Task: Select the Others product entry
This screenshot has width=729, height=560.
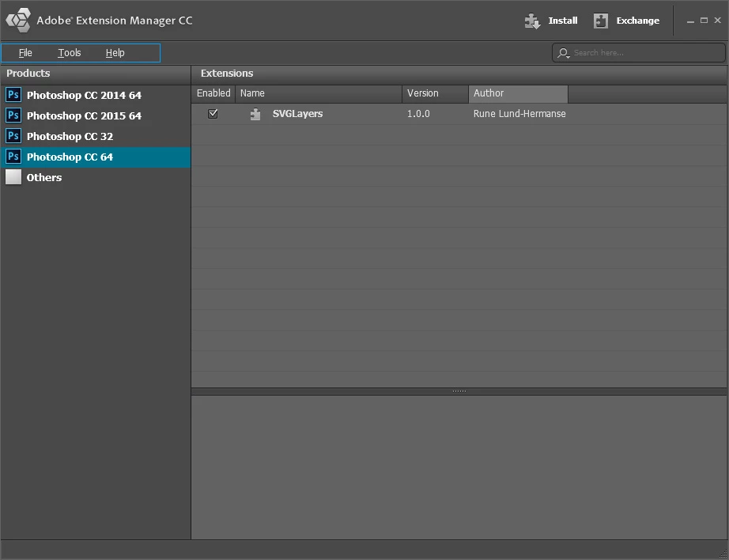Action: (x=96, y=177)
